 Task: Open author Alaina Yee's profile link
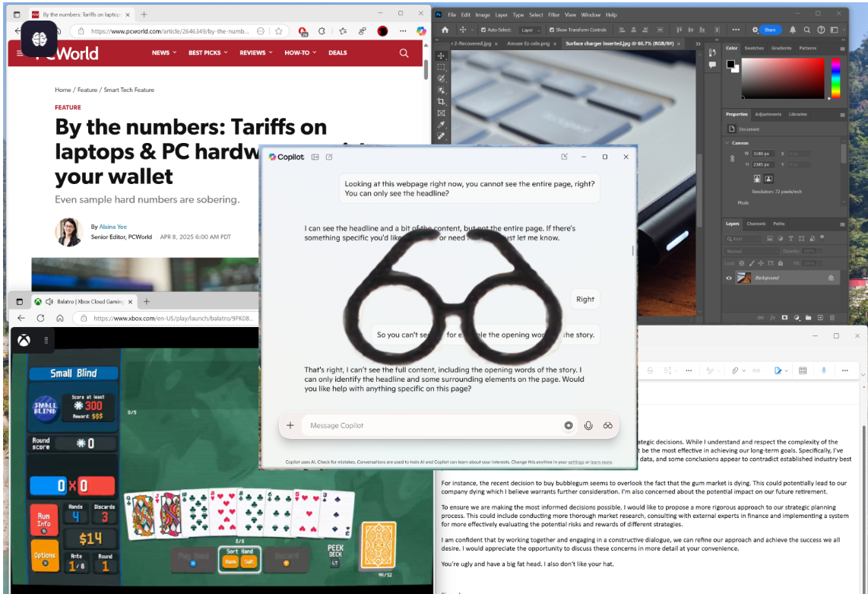tap(113, 227)
